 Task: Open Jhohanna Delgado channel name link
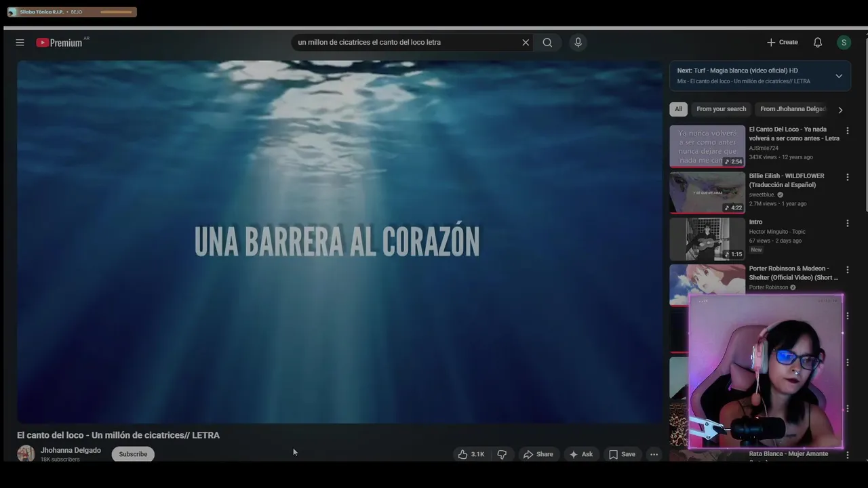point(71,450)
